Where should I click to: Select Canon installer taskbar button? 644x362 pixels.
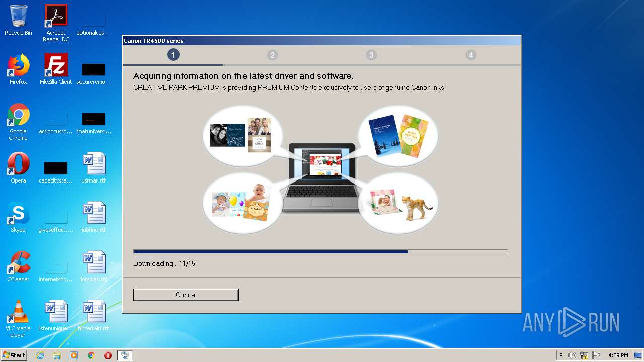(125, 355)
